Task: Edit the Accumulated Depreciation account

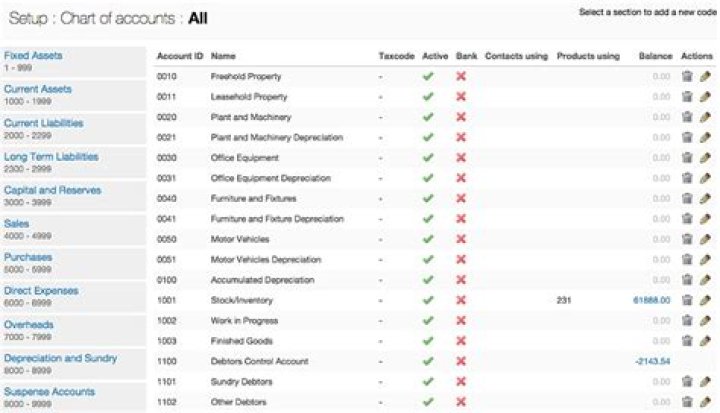Action: [x=705, y=280]
